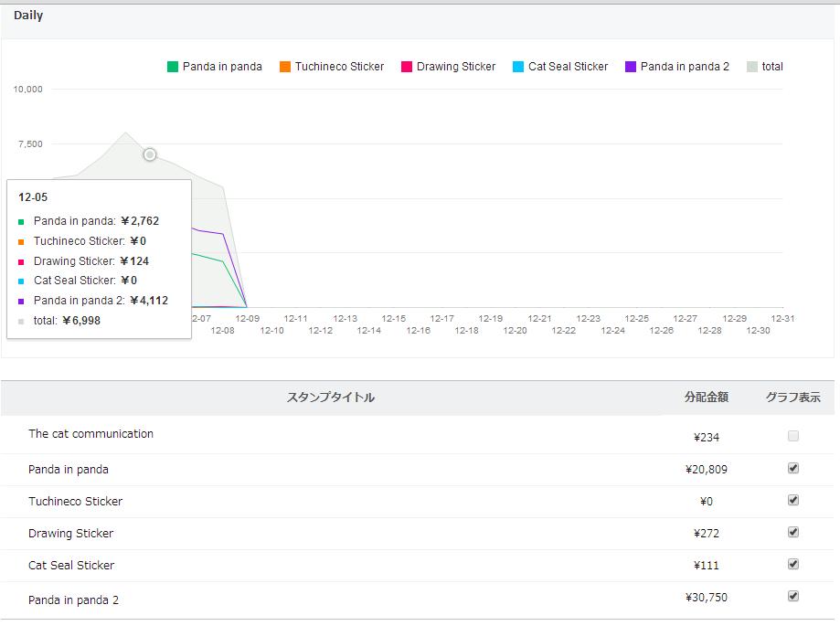This screenshot has width=840, height=626.
Task: Click the orange Tuchineco Sticker legend swatch
Action: click(285, 67)
